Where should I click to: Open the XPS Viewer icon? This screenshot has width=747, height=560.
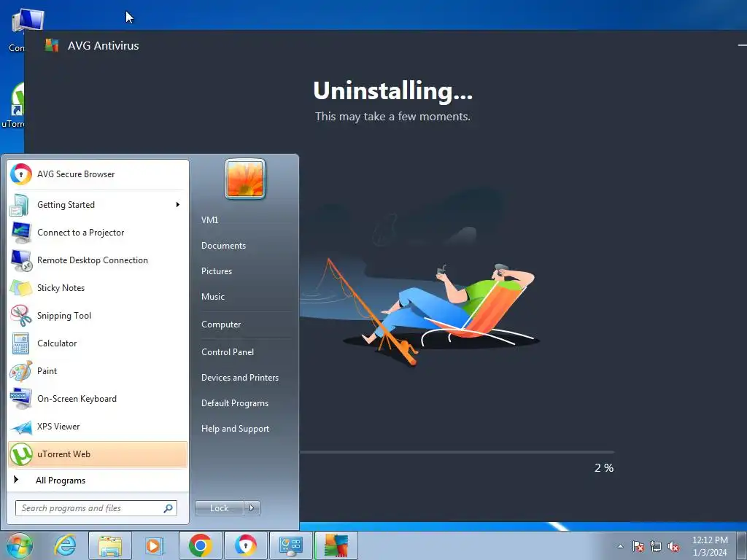[20, 427]
